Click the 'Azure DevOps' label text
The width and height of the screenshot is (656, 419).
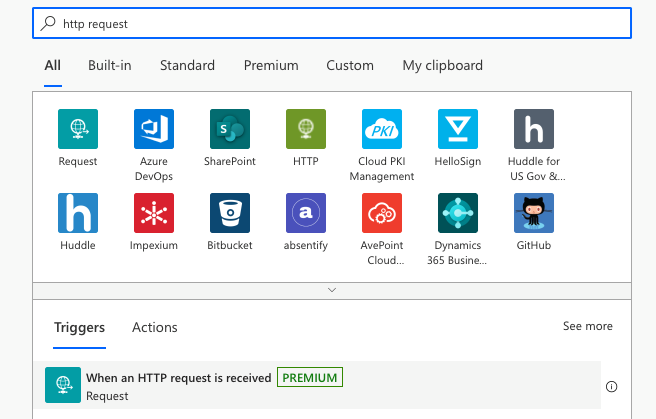pyautogui.click(x=154, y=169)
